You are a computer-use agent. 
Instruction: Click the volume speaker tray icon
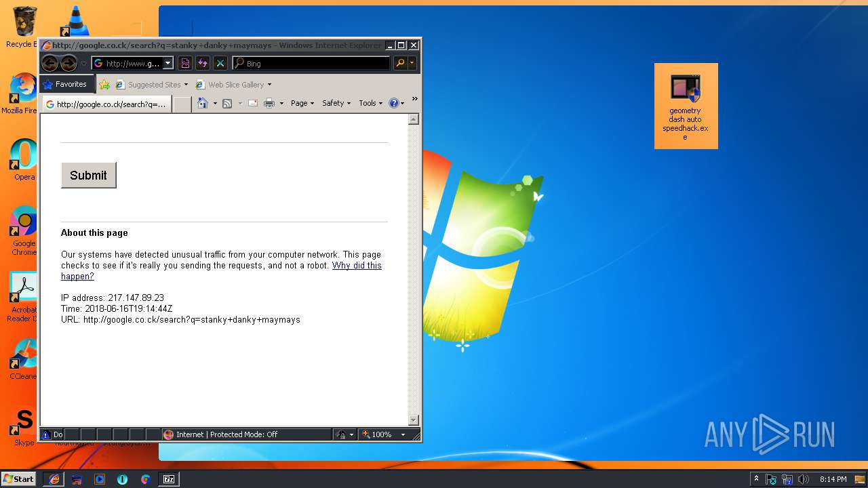[804, 479]
